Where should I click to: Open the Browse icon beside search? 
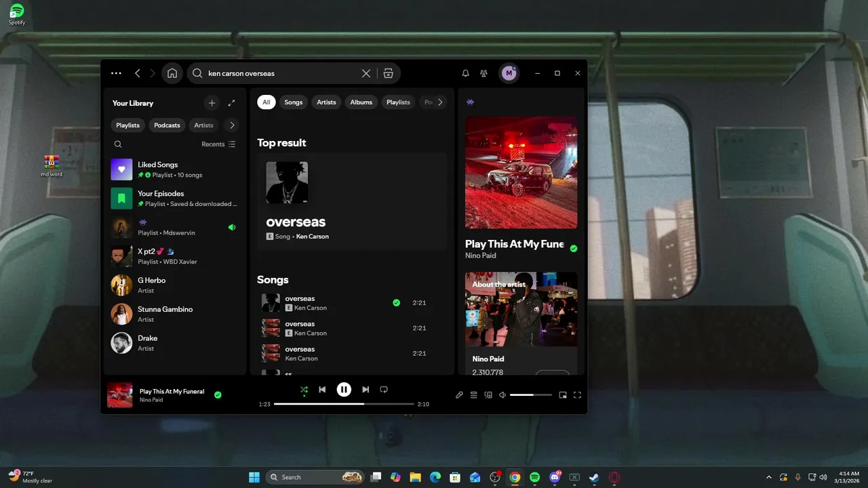pos(388,73)
